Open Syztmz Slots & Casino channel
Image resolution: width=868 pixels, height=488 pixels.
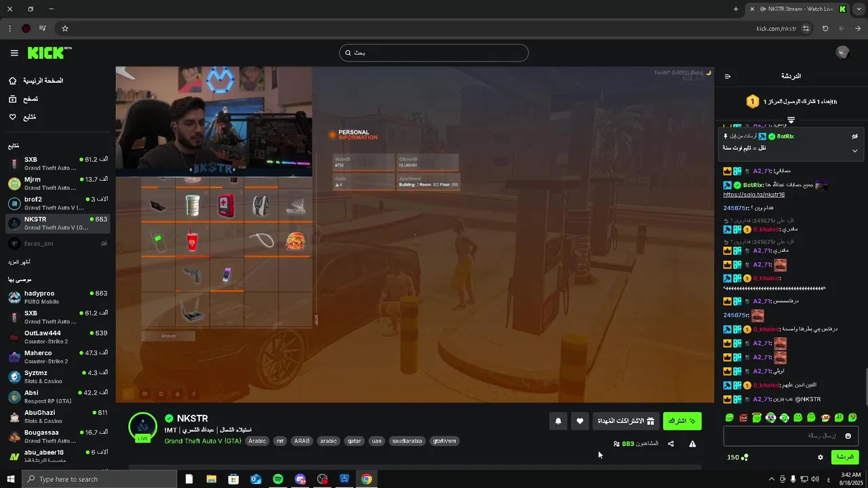pyautogui.click(x=58, y=376)
